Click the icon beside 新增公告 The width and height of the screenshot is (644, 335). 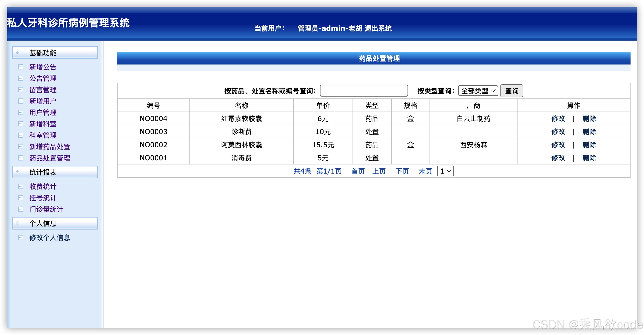pos(21,67)
